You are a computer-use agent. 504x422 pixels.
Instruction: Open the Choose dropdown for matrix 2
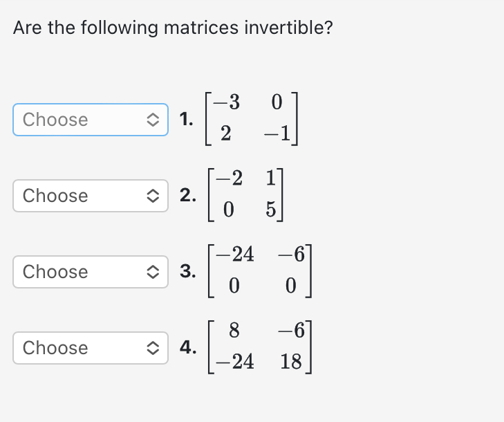tap(91, 196)
